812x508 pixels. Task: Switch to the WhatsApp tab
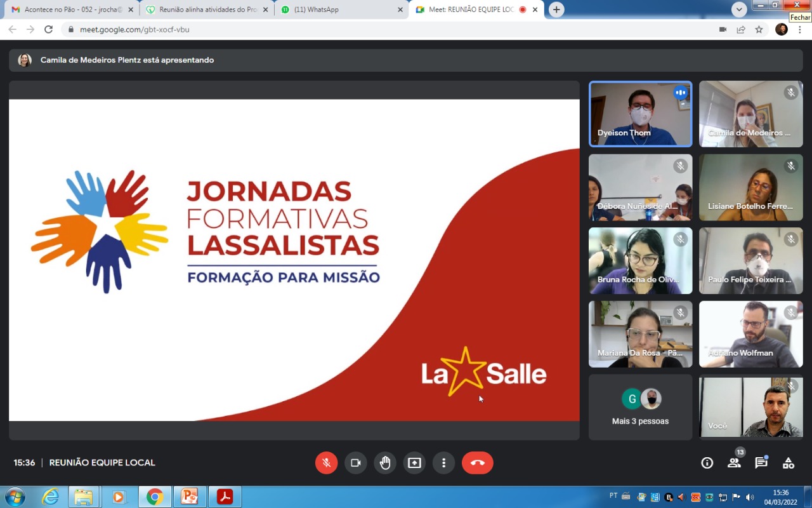point(343,10)
